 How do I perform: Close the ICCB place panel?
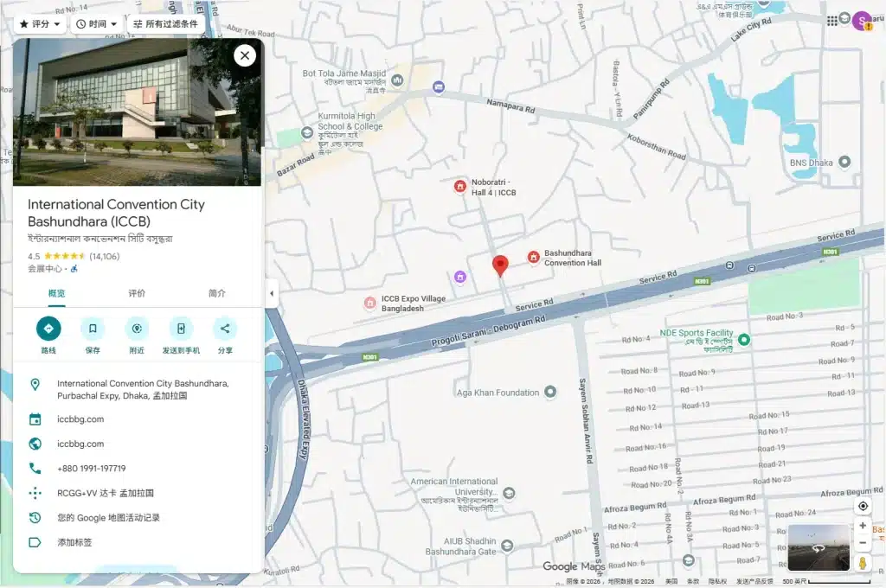(245, 55)
